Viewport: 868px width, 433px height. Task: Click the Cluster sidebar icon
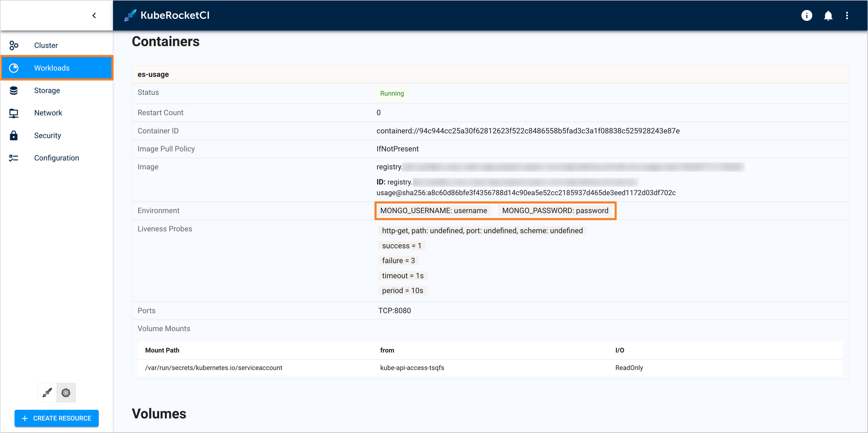point(14,45)
